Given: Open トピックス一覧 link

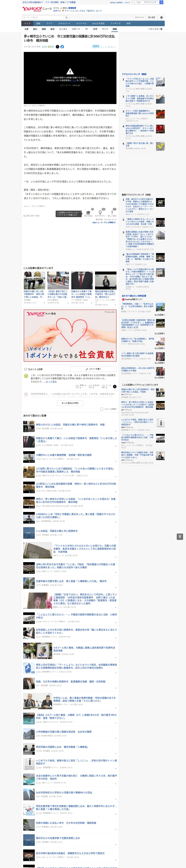Looking at the screenshot, I should (x=155, y=29).
